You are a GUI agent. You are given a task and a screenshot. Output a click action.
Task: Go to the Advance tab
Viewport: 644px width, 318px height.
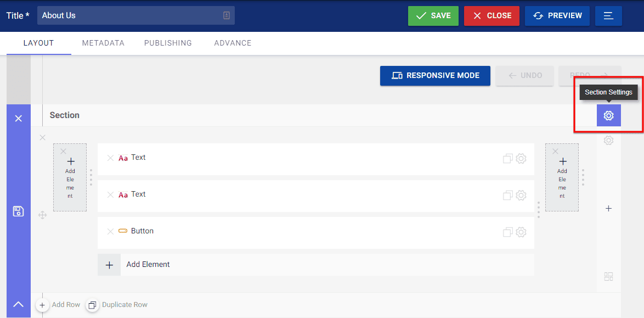point(233,43)
